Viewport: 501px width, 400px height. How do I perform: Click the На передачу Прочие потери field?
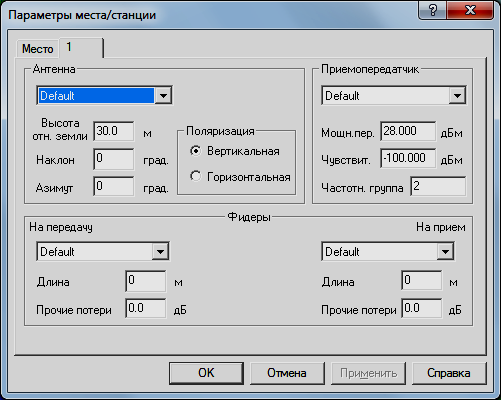(x=146, y=308)
